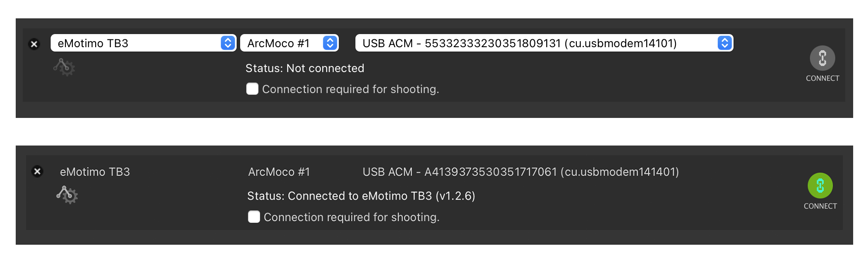Click the 'Connection required for shooting.' label under the connected status
The image size is (868, 266).
point(351,217)
